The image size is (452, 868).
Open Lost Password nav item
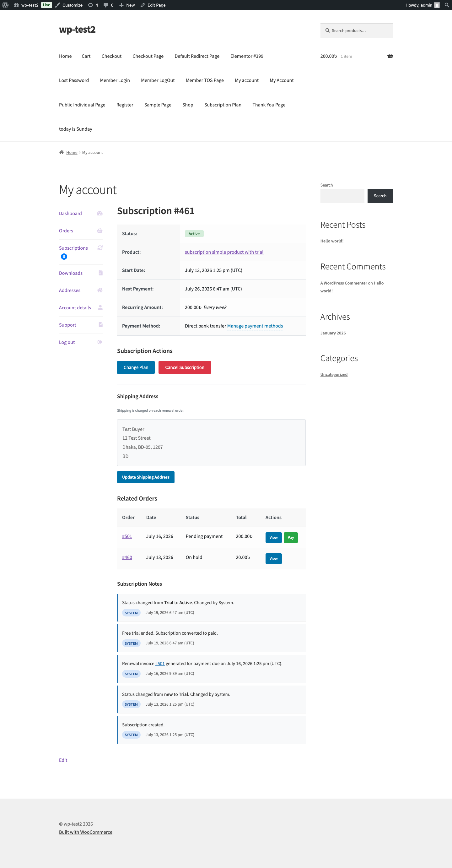pos(74,80)
